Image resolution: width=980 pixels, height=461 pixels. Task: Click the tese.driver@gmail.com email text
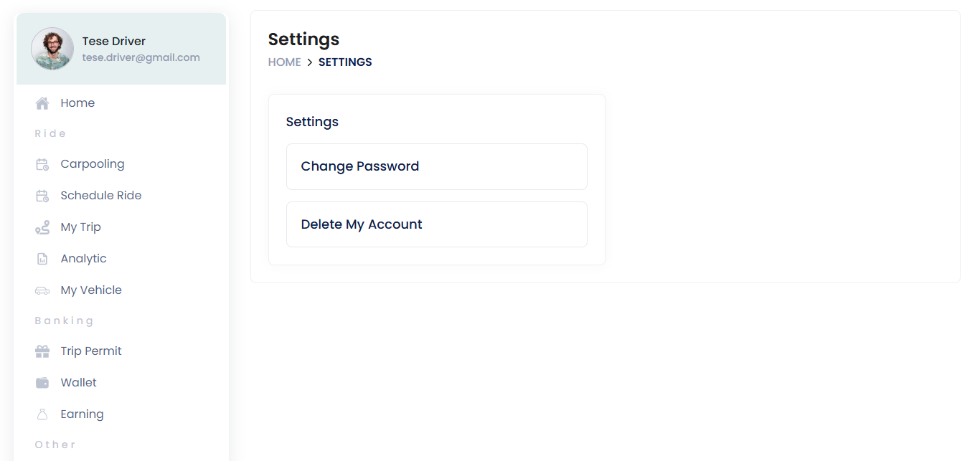point(141,57)
